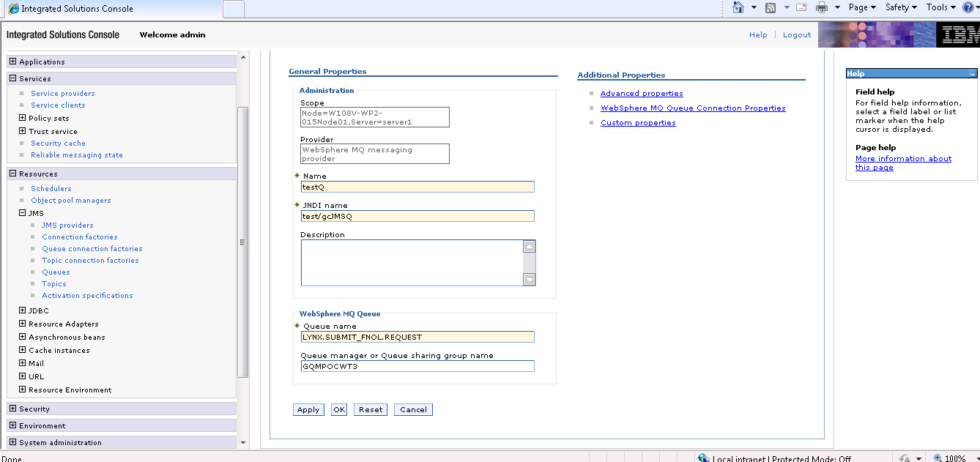Expand the Resource Environment node
Viewport: 980px width, 462px height.
[x=23, y=390]
